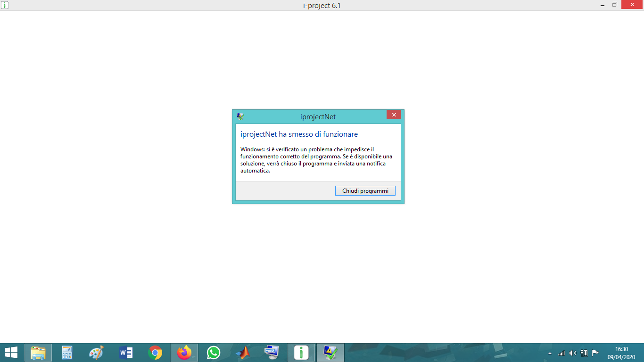
Task: Open the computer keyboard app in taskbar
Action: click(x=272, y=353)
